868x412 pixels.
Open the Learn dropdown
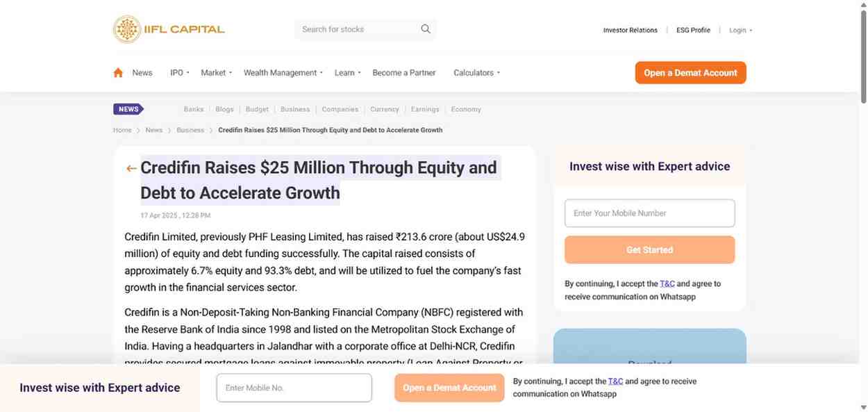pyautogui.click(x=344, y=72)
